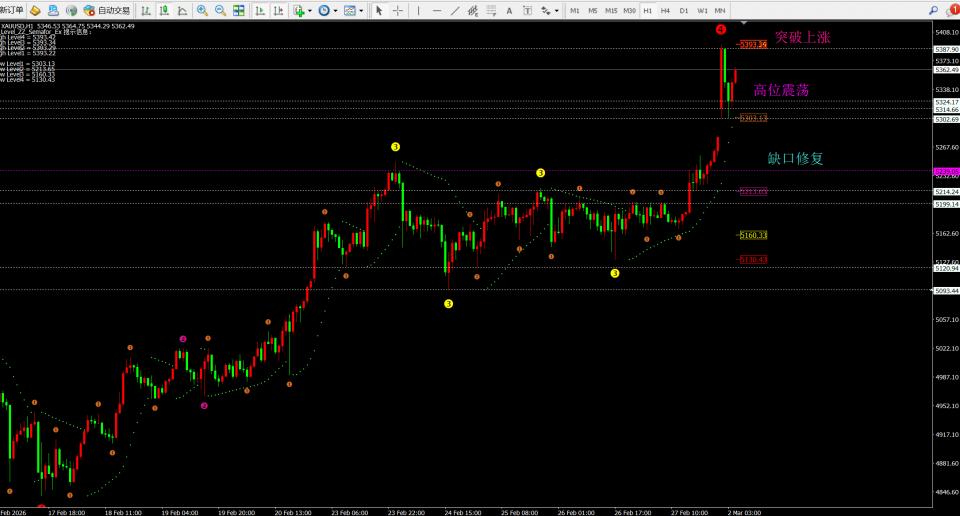
Task: Click the red 4 semafor marker at chart top
Action: tap(721, 30)
